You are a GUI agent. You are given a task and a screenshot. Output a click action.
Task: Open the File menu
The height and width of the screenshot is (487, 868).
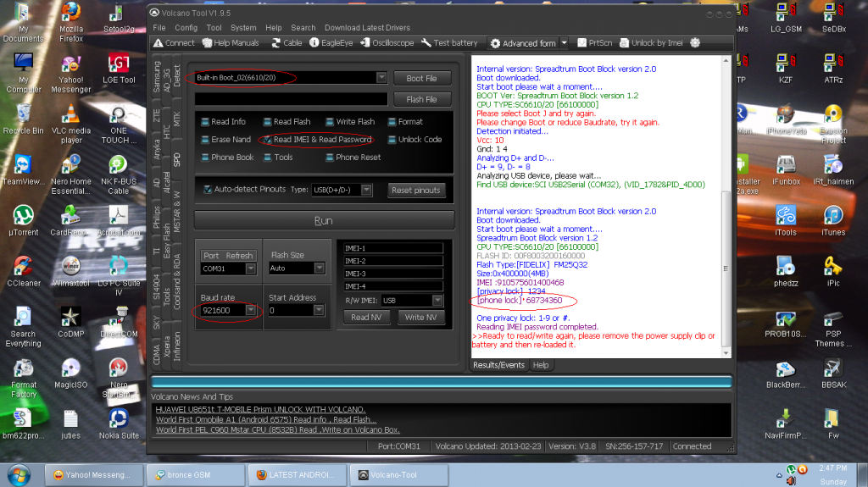pyautogui.click(x=159, y=28)
